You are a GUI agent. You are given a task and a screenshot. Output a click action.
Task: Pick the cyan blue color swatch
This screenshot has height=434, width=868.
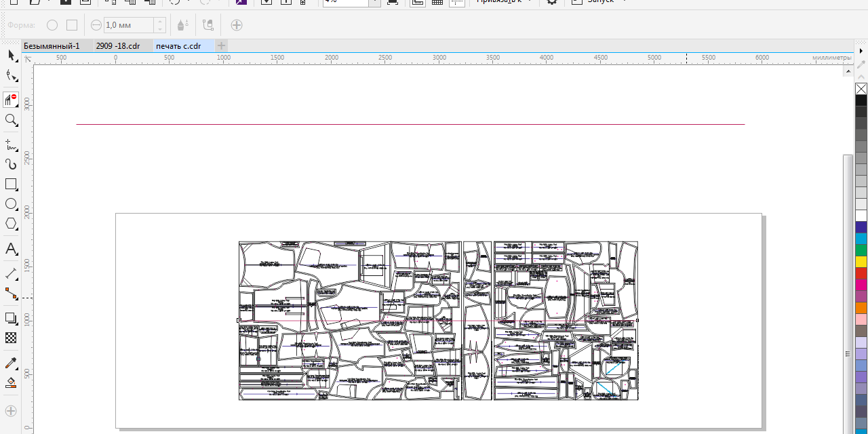pyautogui.click(x=861, y=239)
